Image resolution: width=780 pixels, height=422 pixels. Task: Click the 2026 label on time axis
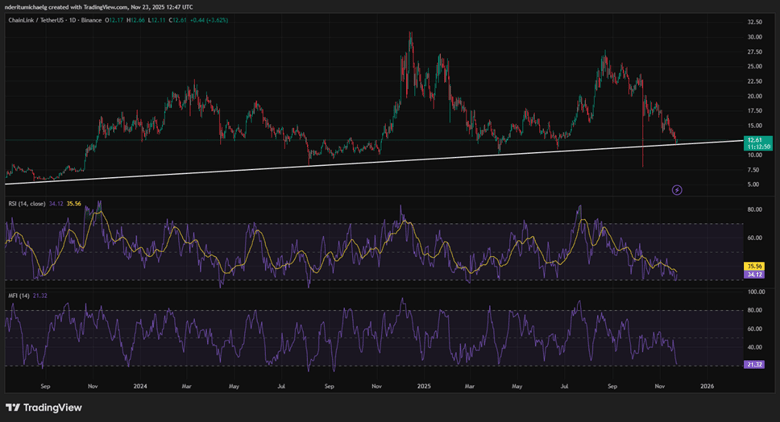707,386
